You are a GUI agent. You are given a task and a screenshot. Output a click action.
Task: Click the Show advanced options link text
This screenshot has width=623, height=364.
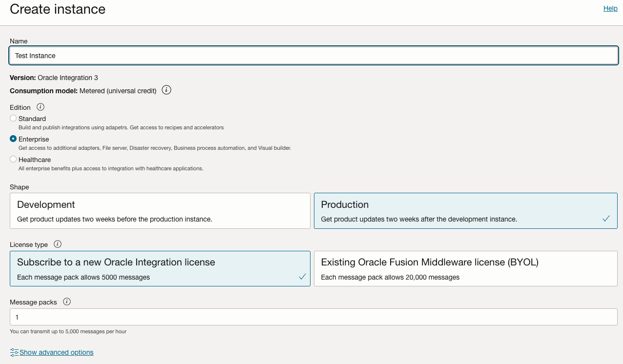point(55,352)
